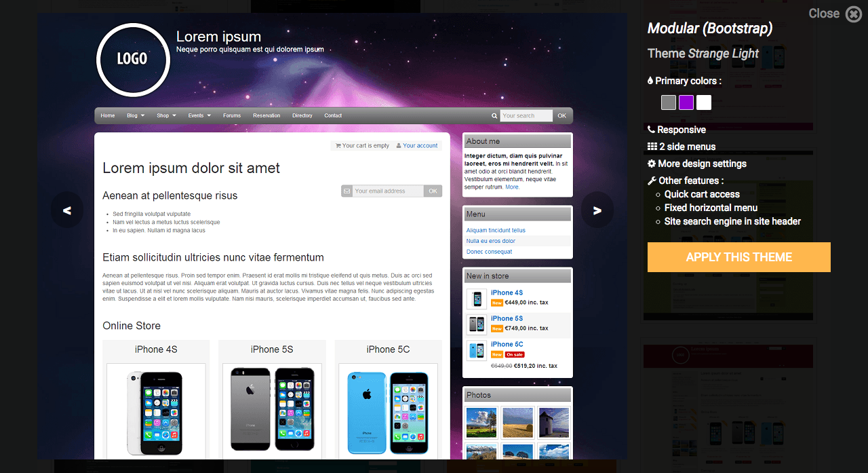Click the previous theme arrow
This screenshot has width=868, height=473.
pos(67,210)
